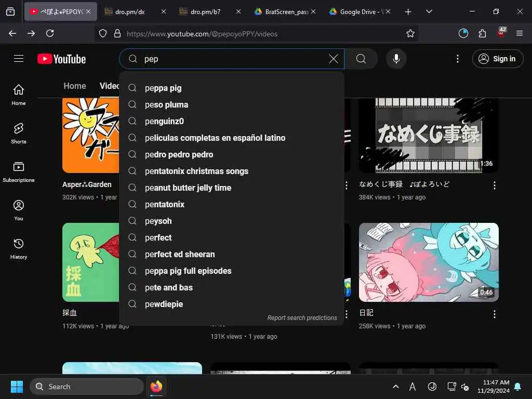Open the 日記 video thumbnail
532x399 pixels.
[429, 262]
